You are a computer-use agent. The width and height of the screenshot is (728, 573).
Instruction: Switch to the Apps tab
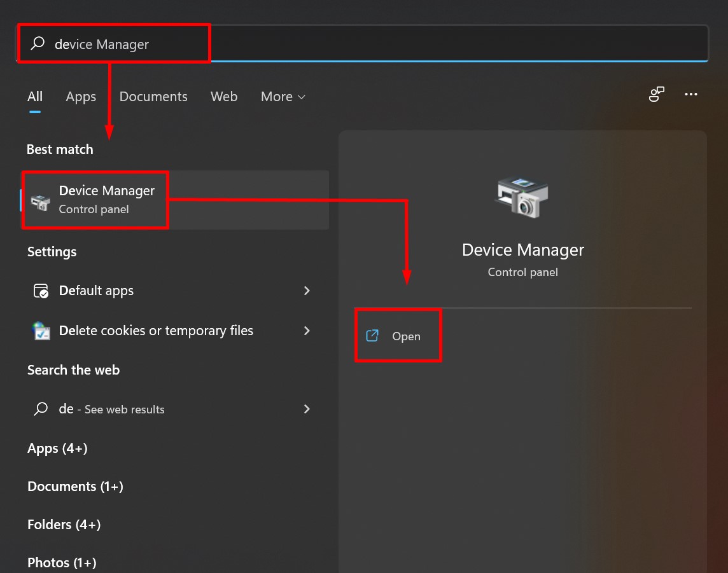81,97
